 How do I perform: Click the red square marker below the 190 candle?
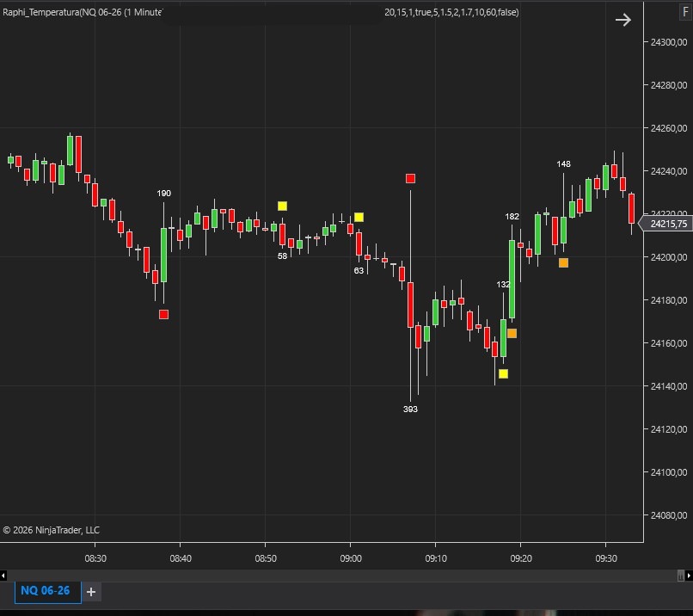(163, 314)
